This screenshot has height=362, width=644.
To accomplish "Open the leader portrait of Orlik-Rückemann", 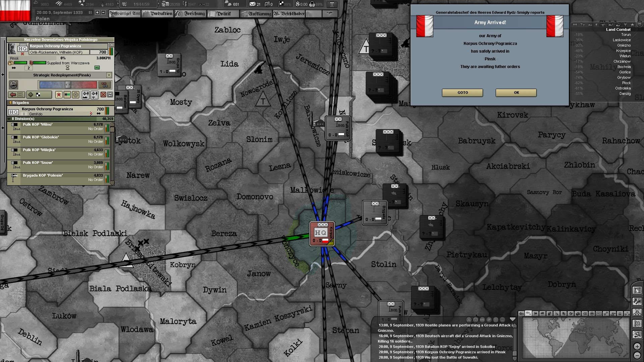I will [12, 49].
